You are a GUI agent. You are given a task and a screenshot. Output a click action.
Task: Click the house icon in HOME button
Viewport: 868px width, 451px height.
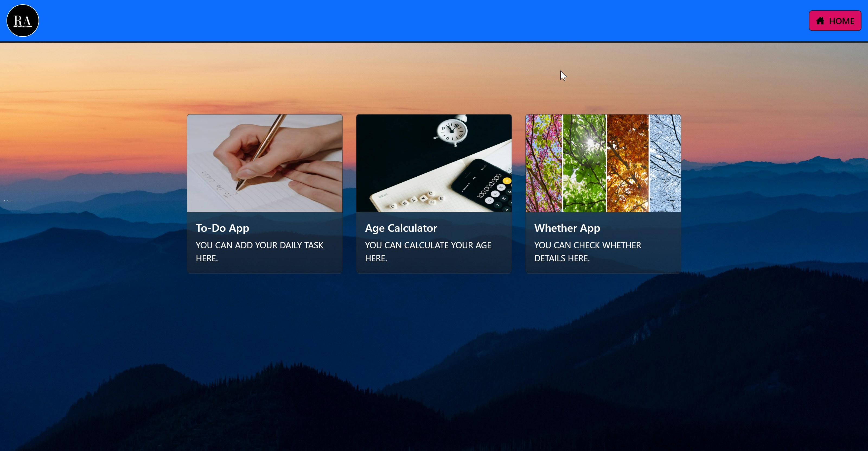pyautogui.click(x=820, y=21)
